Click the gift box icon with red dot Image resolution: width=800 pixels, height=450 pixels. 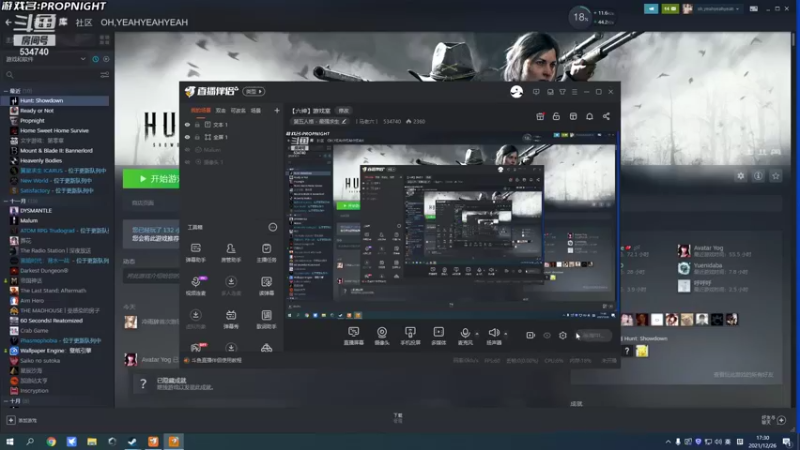540,116
